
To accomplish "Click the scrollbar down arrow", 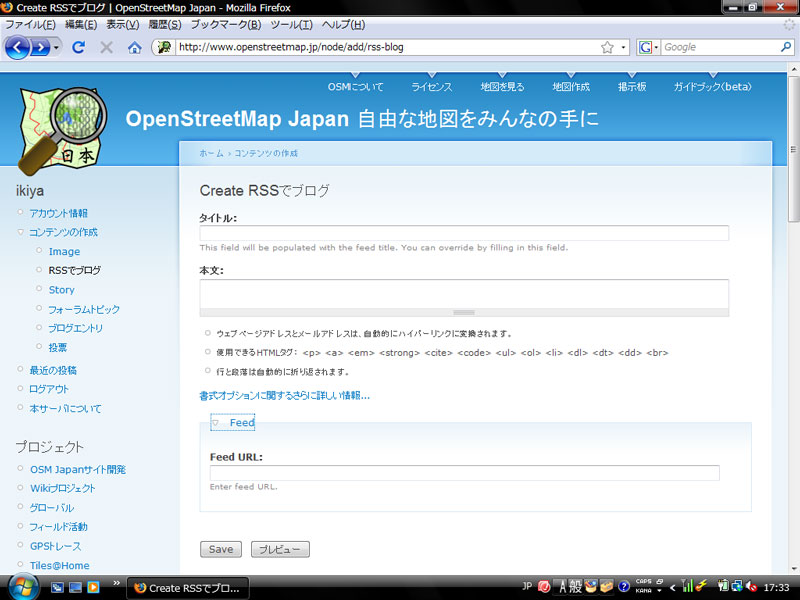I will (x=793, y=568).
